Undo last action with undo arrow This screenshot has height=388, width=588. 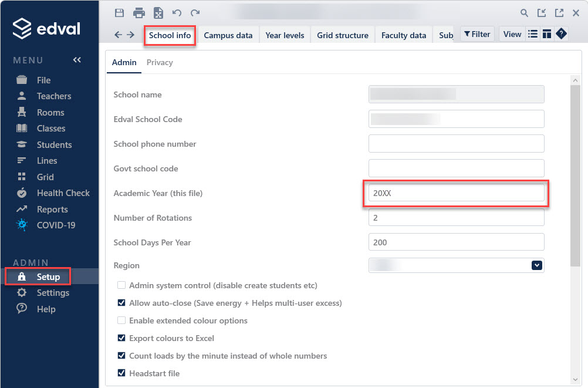[177, 13]
